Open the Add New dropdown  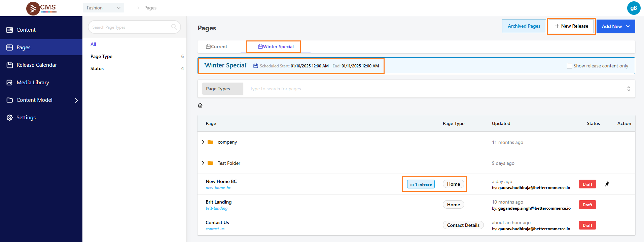pos(615,26)
